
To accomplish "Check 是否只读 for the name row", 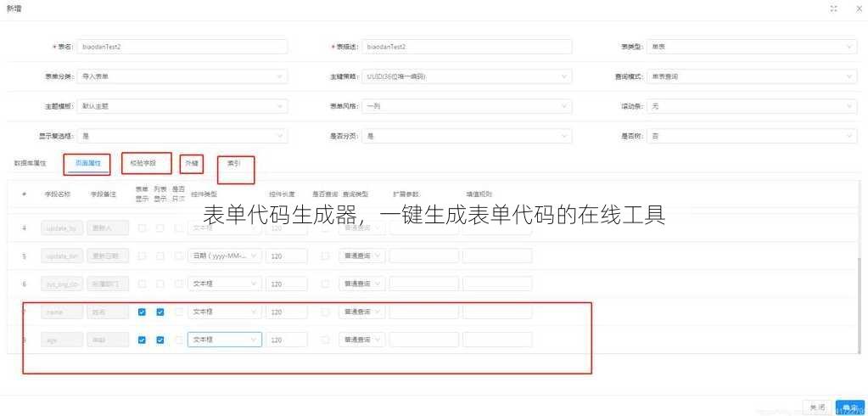I will point(178,312).
